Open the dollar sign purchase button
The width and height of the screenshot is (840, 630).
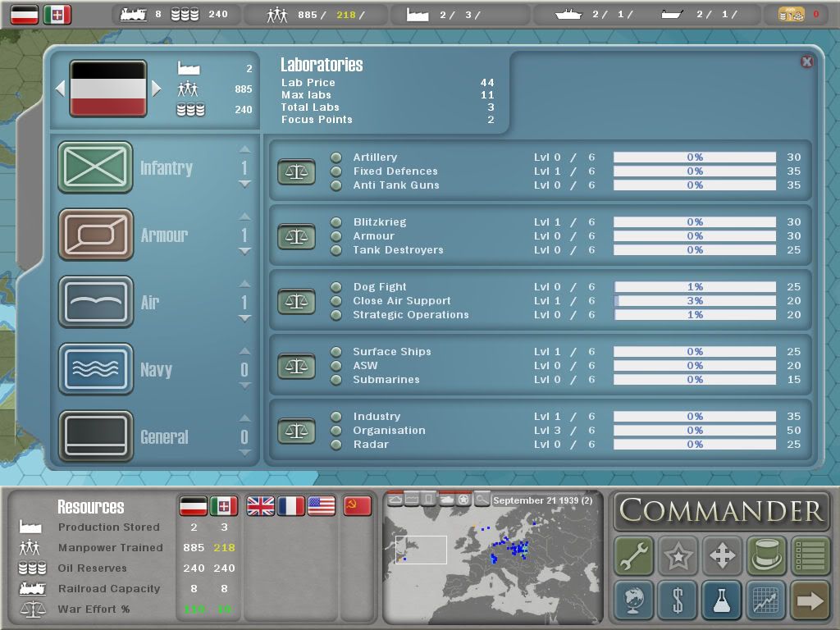pyautogui.click(x=678, y=600)
